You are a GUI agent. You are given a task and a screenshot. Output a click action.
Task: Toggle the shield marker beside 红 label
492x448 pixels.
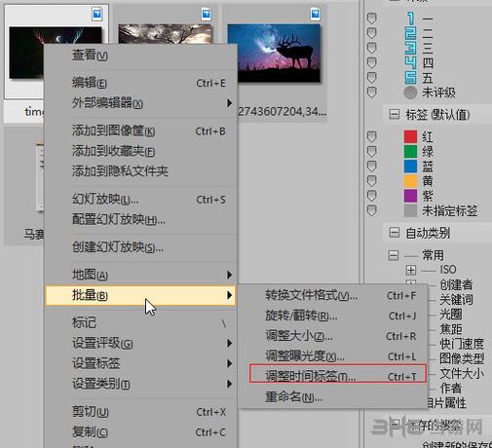(x=371, y=136)
